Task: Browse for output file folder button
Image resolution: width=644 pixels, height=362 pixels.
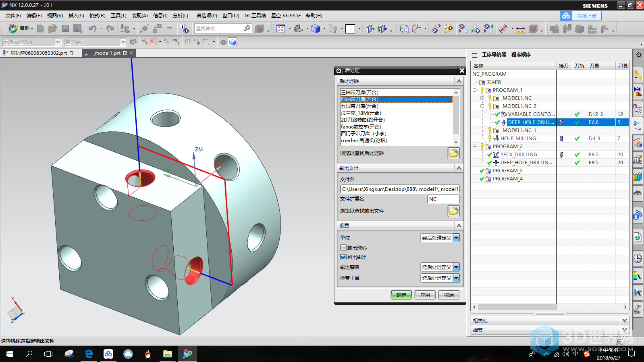Action: tap(454, 211)
